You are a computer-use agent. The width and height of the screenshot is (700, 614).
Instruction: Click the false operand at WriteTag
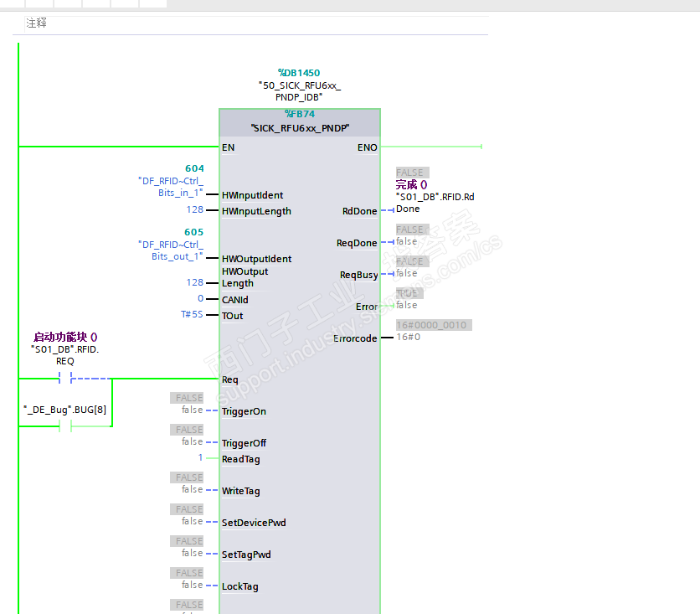tap(192, 490)
